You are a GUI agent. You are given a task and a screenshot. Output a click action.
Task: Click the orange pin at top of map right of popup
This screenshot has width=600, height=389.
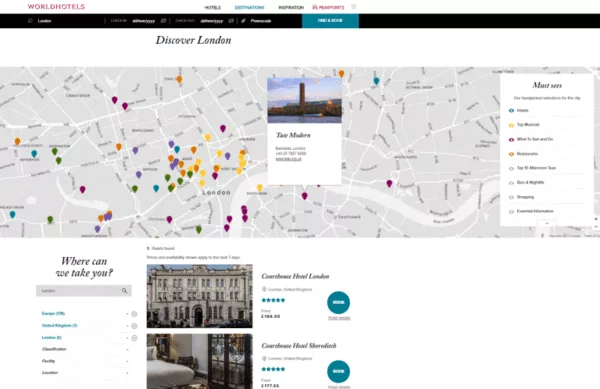click(341, 73)
